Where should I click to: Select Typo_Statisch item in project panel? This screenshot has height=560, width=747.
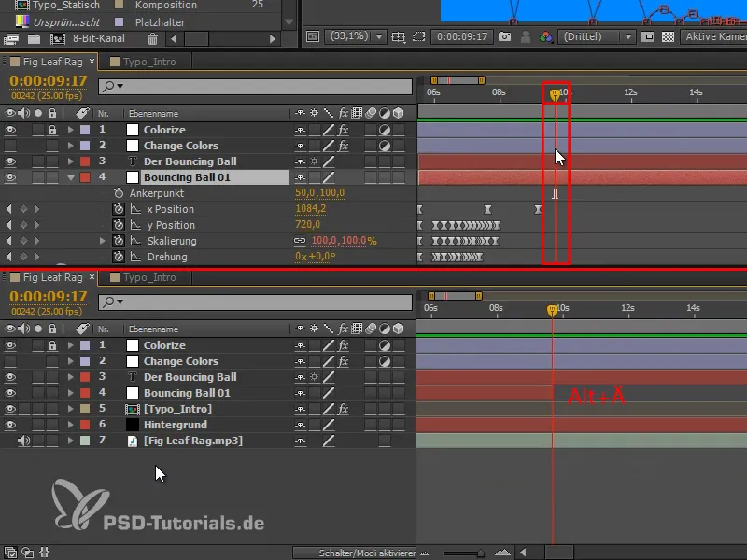[65, 6]
